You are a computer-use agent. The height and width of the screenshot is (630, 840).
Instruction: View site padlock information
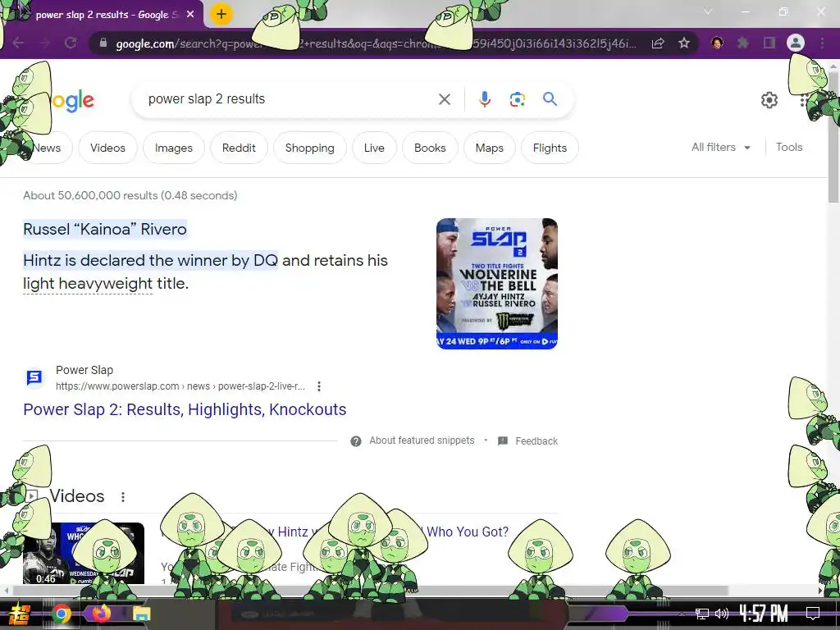pyautogui.click(x=103, y=43)
